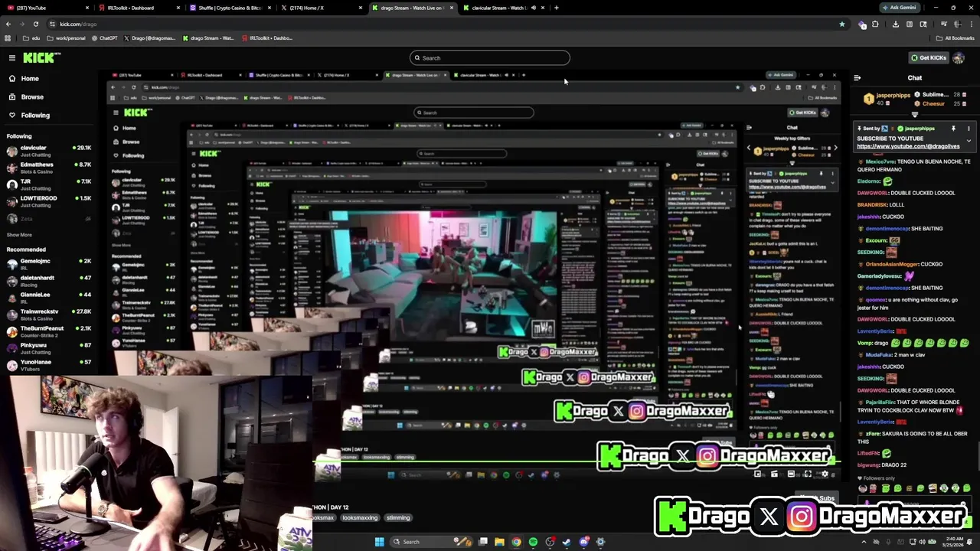Image resolution: width=980 pixels, height=551 pixels.
Task: Open Chrome from the taskbar
Action: (x=517, y=542)
